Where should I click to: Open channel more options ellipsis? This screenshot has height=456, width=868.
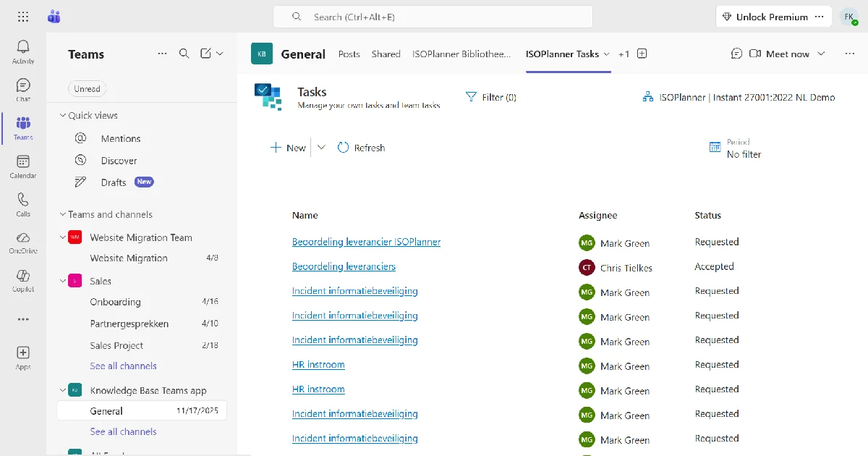coord(850,54)
